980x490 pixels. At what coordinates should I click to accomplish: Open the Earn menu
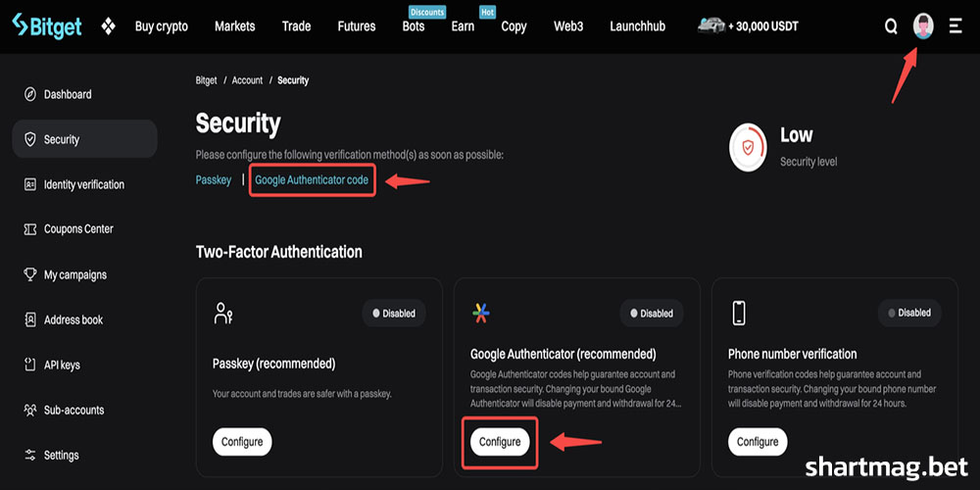[464, 26]
